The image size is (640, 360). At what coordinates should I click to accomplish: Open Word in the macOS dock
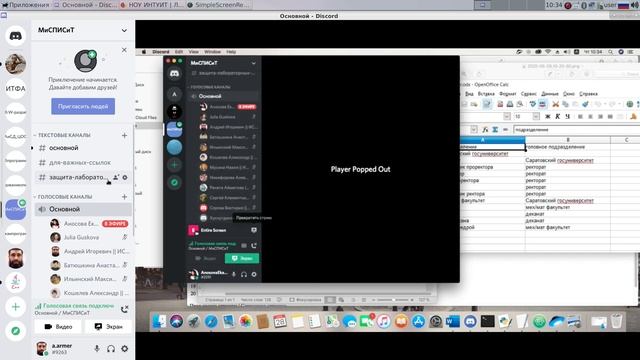coord(453,322)
